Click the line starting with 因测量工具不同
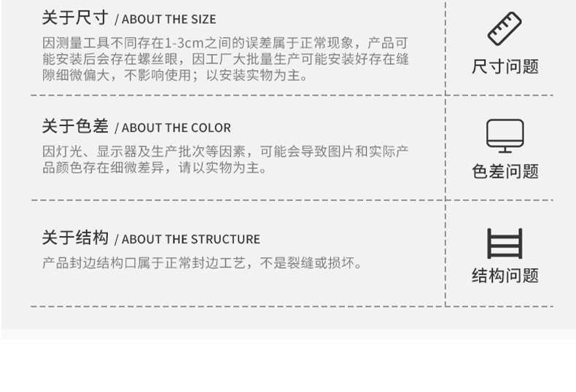576x392 pixels. [x=225, y=43]
